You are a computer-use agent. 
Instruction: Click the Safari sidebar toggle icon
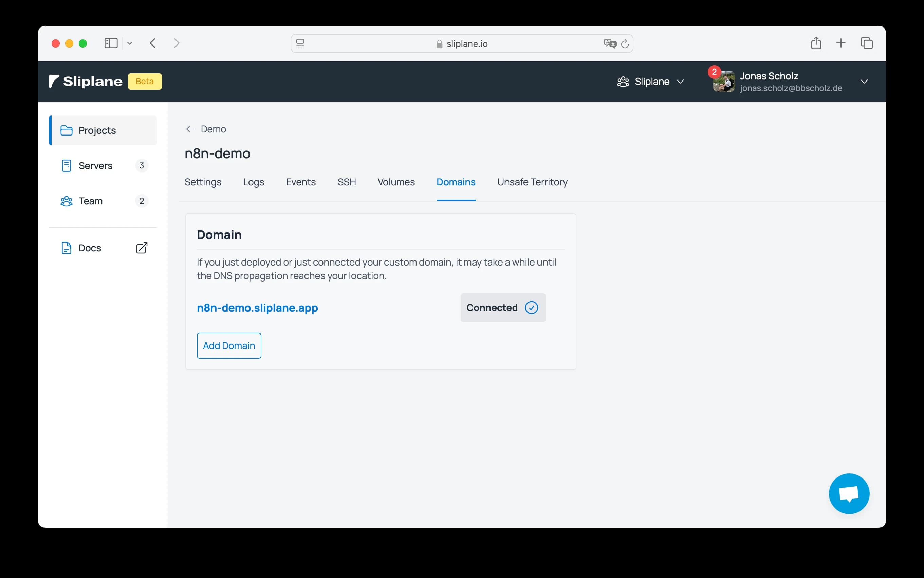pyautogui.click(x=111, y=43)
